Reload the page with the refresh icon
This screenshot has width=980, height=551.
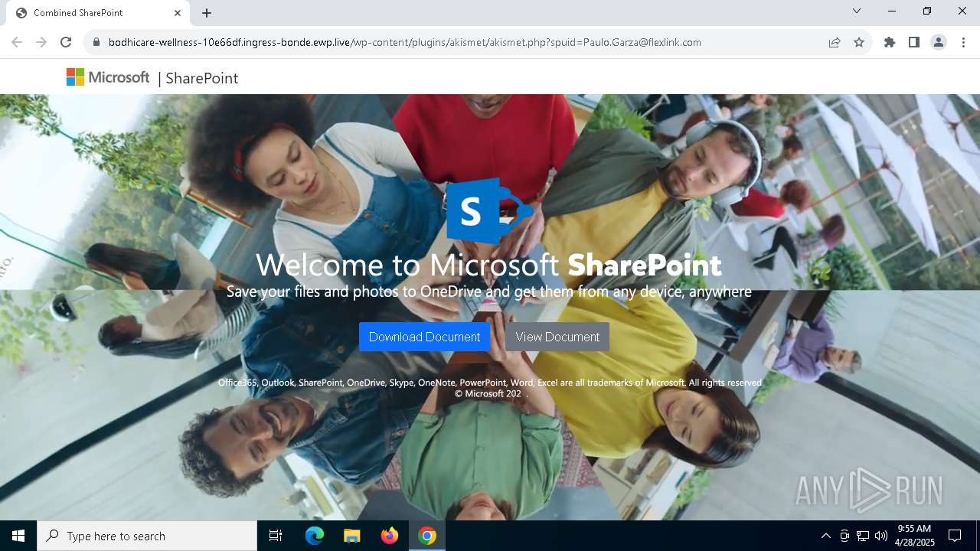pyautogui.click(x=66, y=42)
